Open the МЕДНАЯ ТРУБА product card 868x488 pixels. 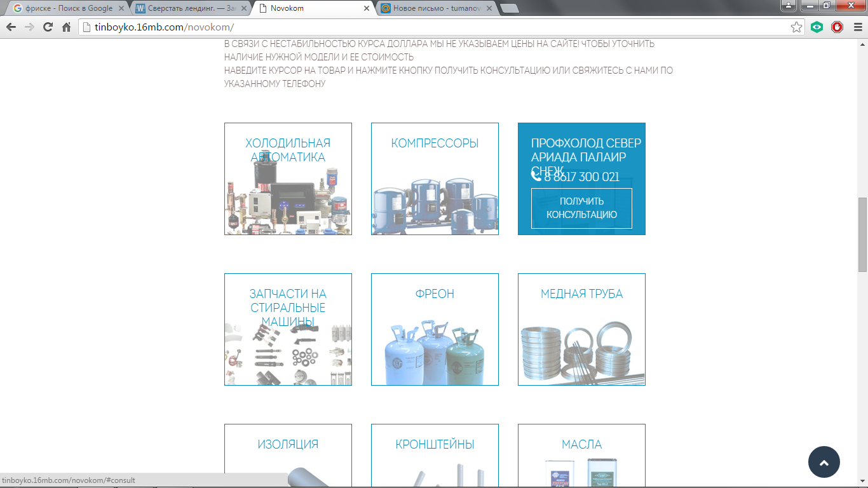pyautogui.click(x=581, y=329)
